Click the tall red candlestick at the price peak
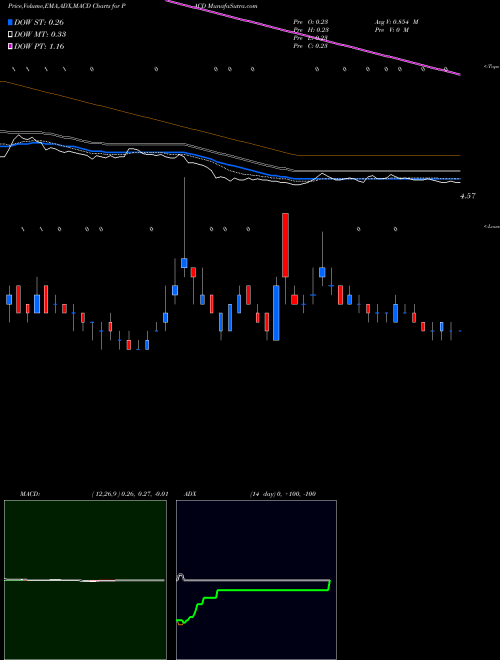 pyautogui.click(x=285, y=245)
